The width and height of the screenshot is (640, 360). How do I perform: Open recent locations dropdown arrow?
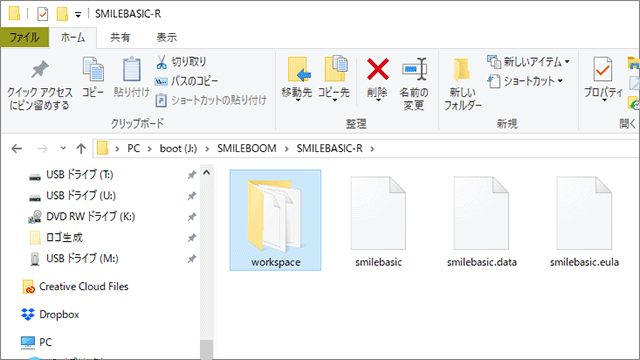(63, 148)
